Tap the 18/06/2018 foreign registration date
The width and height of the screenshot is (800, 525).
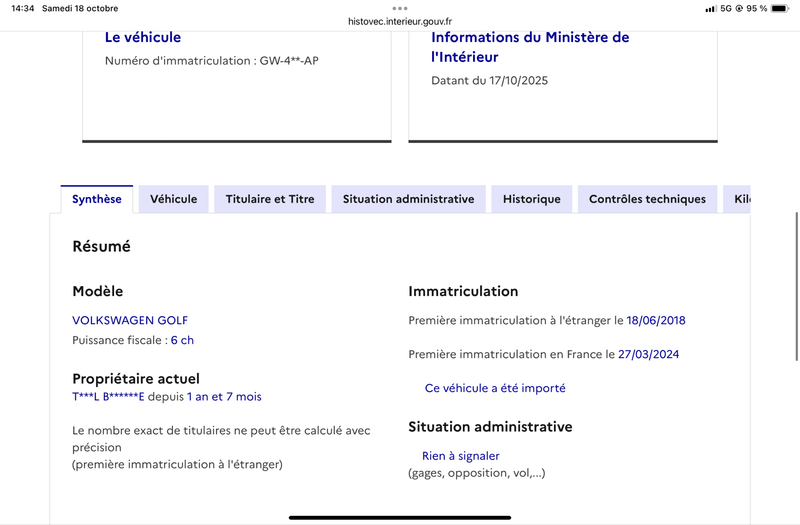point(656,321)
